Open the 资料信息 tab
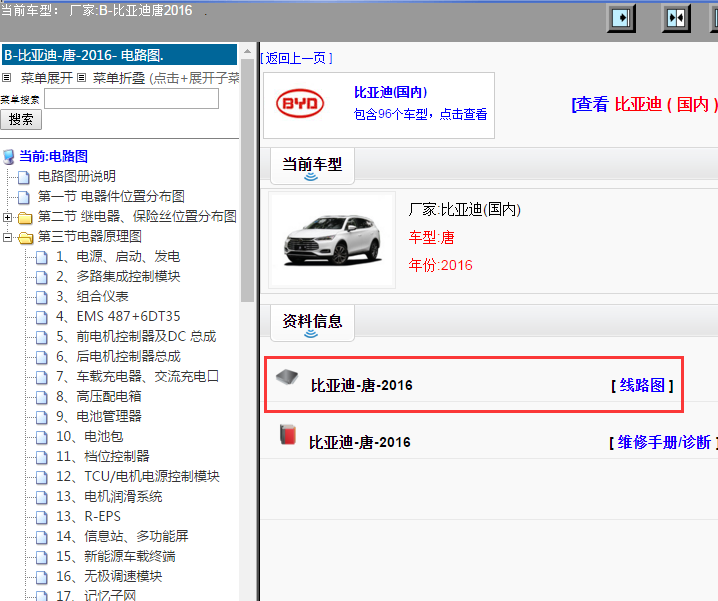This screenshot has height=601, width=718. click(x=312, y=322)
